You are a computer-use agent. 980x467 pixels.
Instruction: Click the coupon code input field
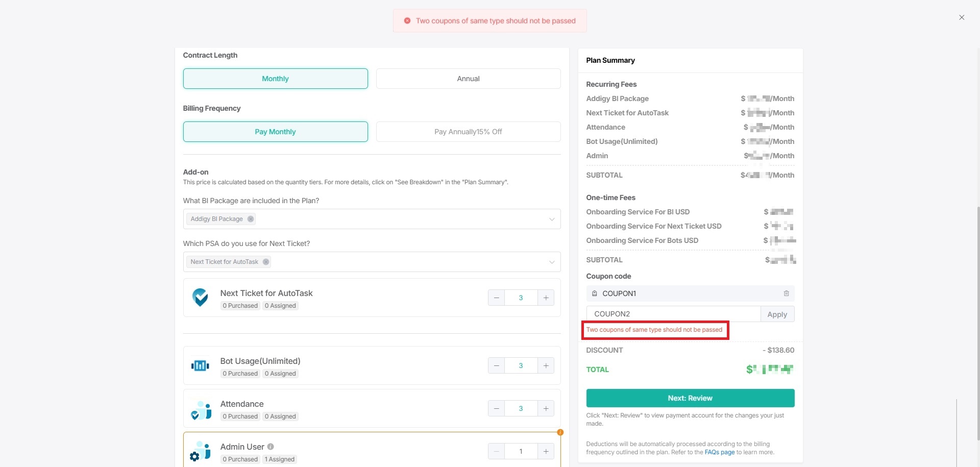674,314
